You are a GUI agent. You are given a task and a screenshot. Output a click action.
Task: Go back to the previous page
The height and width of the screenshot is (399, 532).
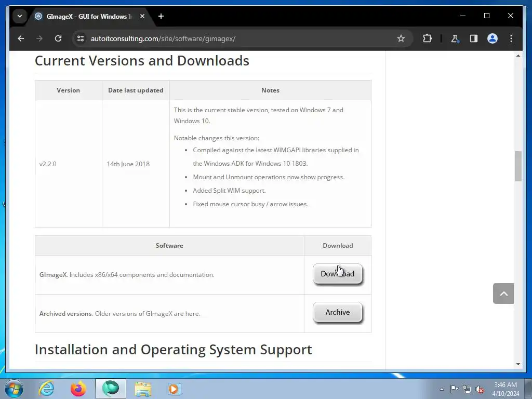tap(21, 38)
